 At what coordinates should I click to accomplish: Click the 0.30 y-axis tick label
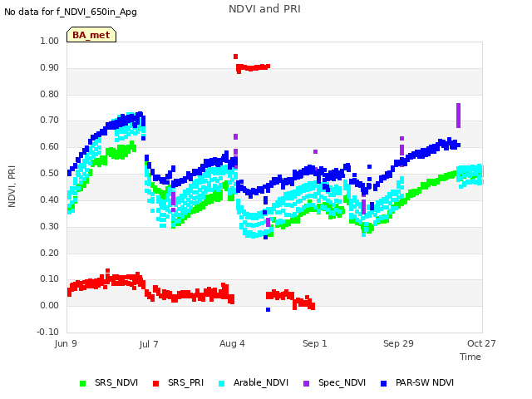[x=50, y=227]
